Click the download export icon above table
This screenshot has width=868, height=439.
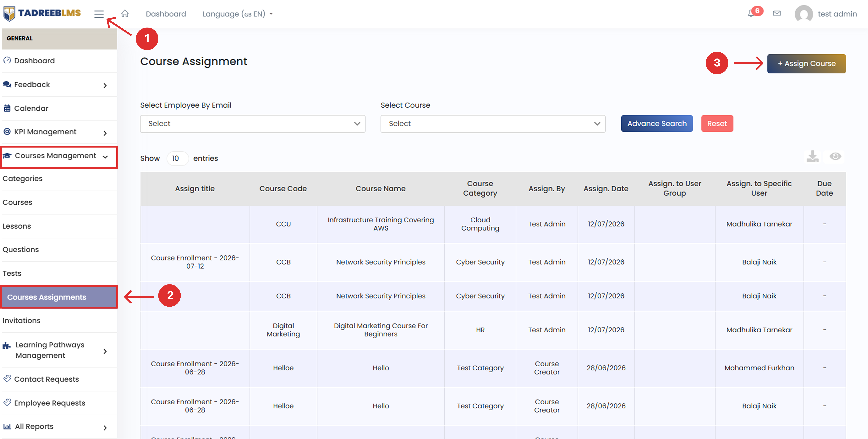(812, 156)
